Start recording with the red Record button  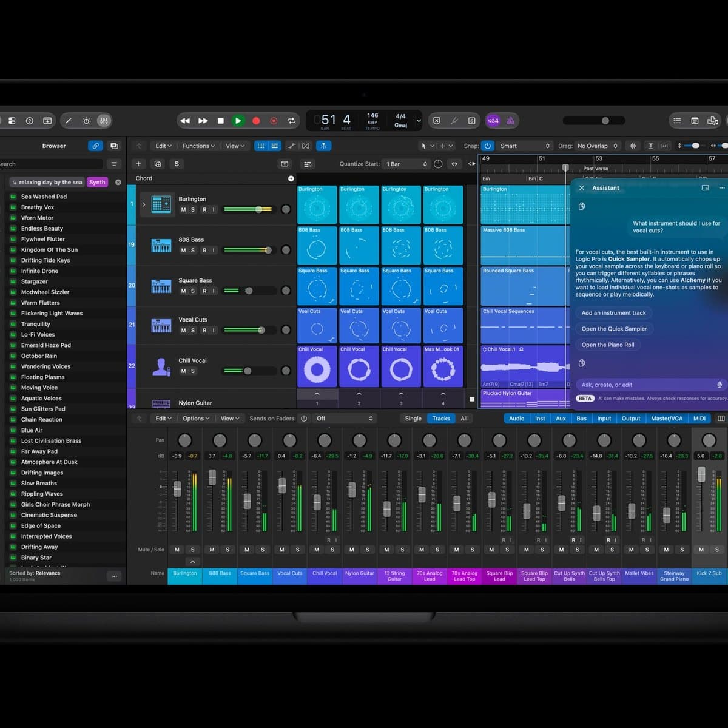256,121
